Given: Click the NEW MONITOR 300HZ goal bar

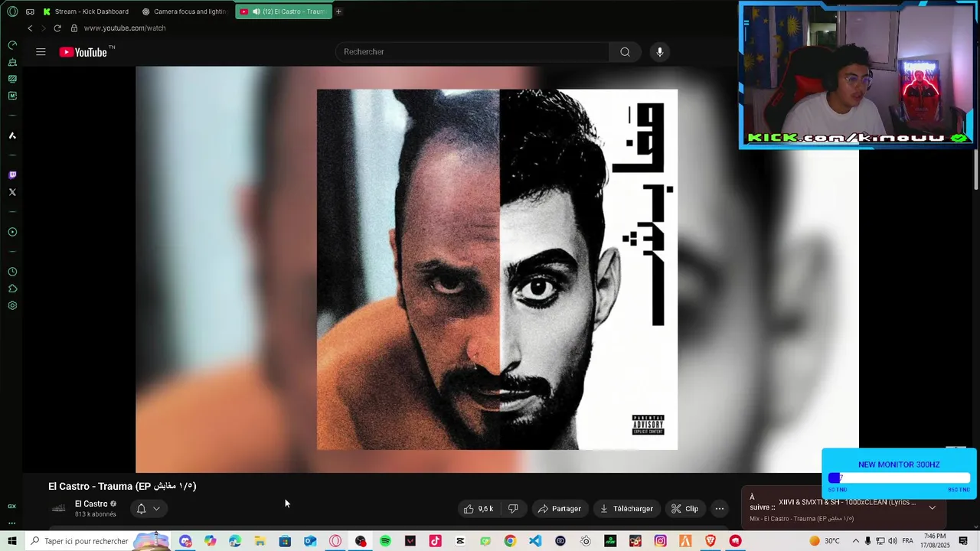Looking at the screenshot, I should click(x=899, y=478).
